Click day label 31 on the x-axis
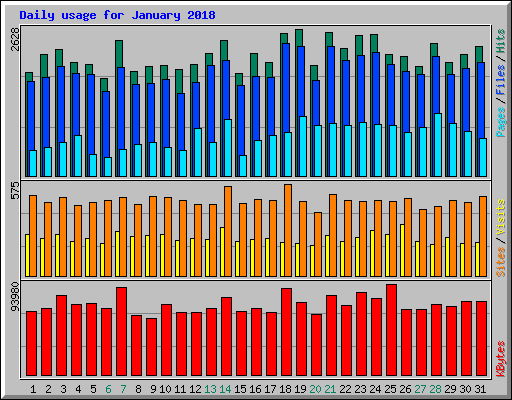This screenshot has width=512, height=400. 480,389
